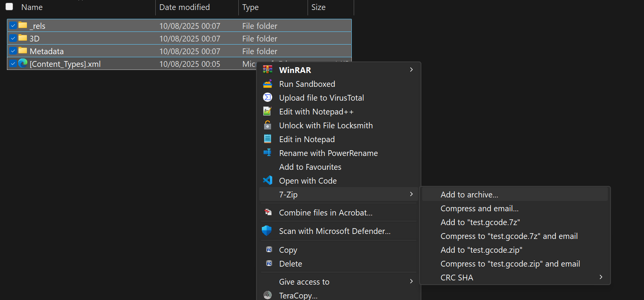
Task: Sort by the Type column header
Action: 250,7
